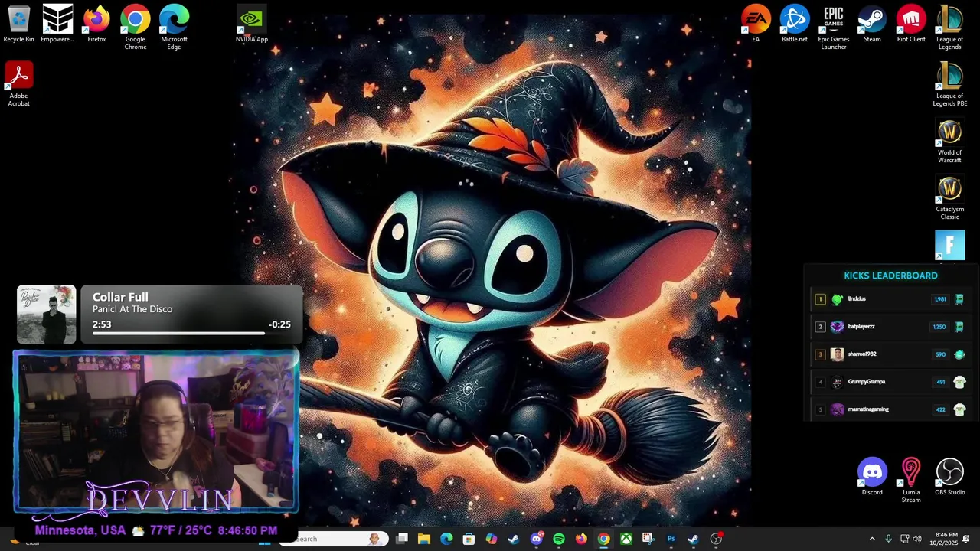Open the OBS icon in the taskbar
The image size is (980, 551).
pos(716,539)
